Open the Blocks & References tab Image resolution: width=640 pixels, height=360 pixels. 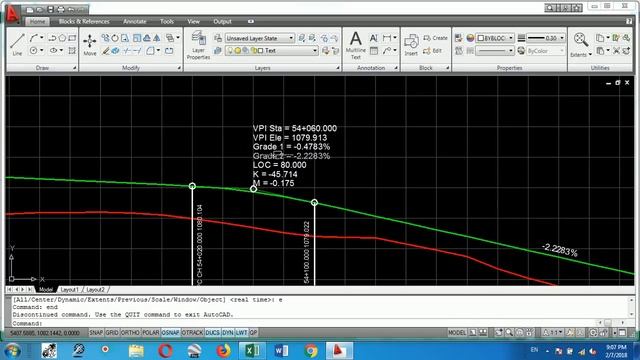tap(84, 21)
